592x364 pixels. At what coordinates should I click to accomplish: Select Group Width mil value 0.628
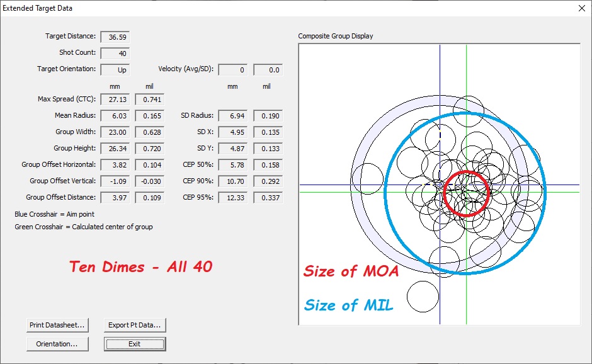[150, 132]
